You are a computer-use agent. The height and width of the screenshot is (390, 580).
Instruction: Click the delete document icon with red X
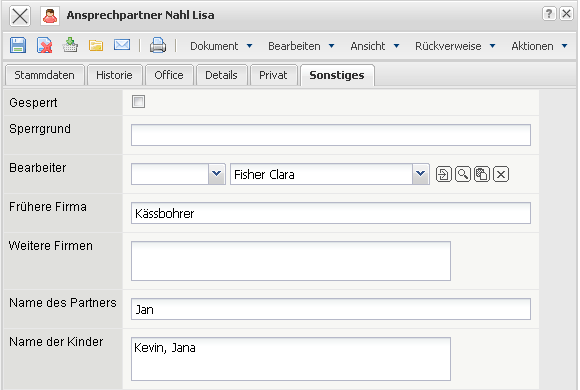[44, 46]
